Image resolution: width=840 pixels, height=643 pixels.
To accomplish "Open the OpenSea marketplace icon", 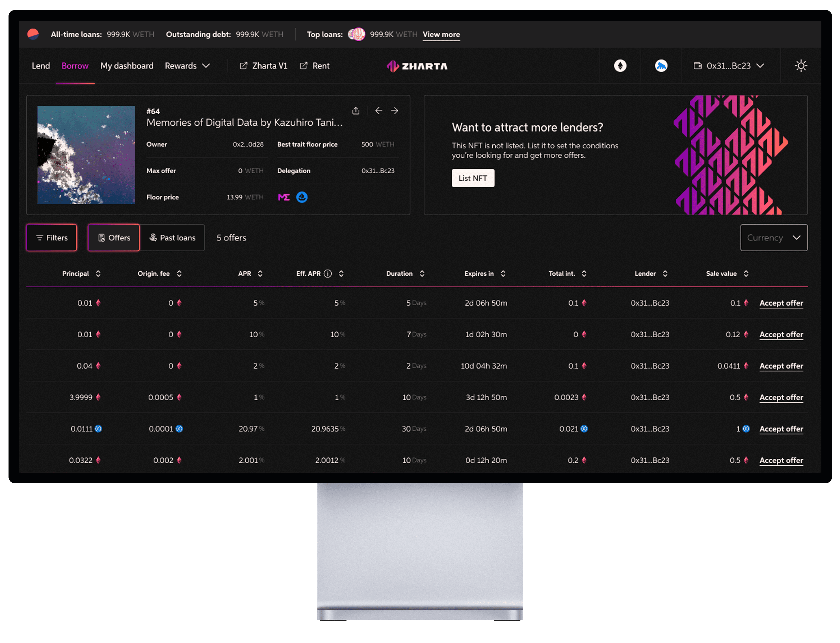I will click(302, 197).
